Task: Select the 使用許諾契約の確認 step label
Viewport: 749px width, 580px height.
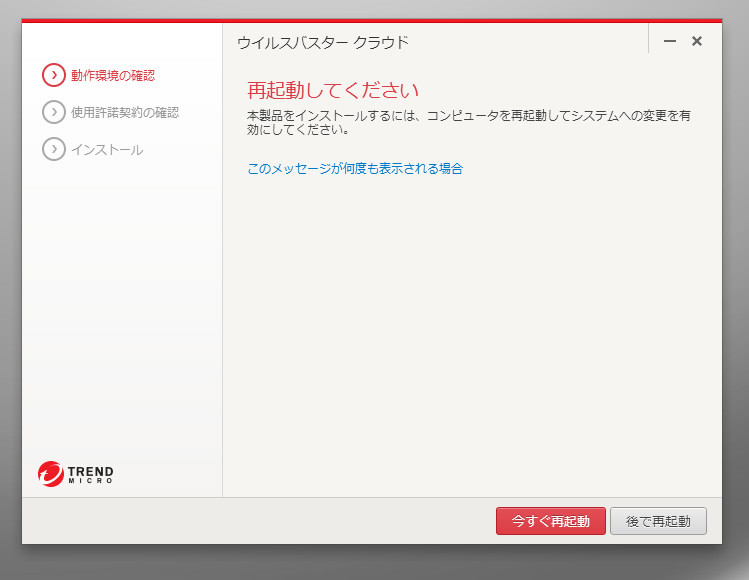Action: pyautogui.click(x=125, y=112)
